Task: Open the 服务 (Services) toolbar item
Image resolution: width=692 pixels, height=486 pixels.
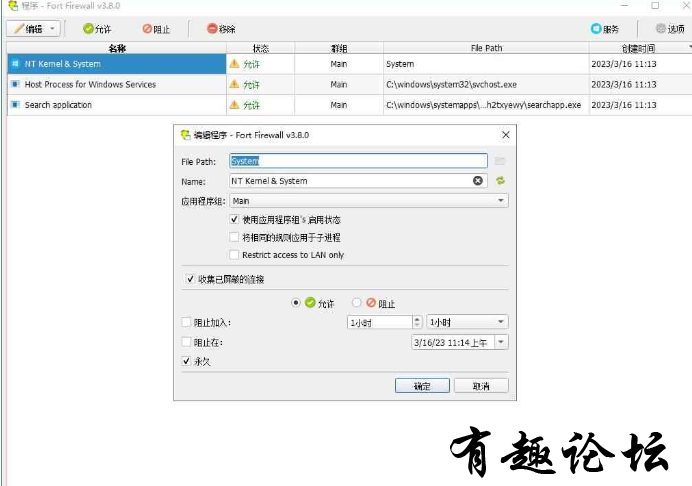Action: [x=605, y=29]
